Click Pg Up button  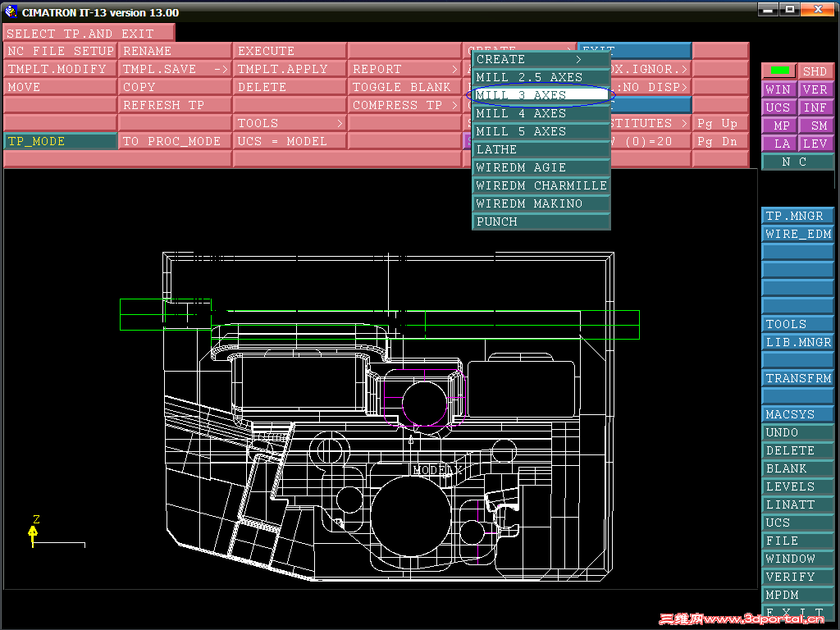(720, 123)
